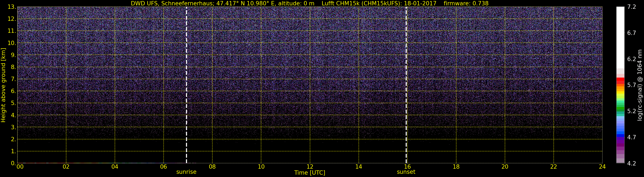Click the "22" tick on the time axis
The image size is (644, 177).
(x=554, y=167)
